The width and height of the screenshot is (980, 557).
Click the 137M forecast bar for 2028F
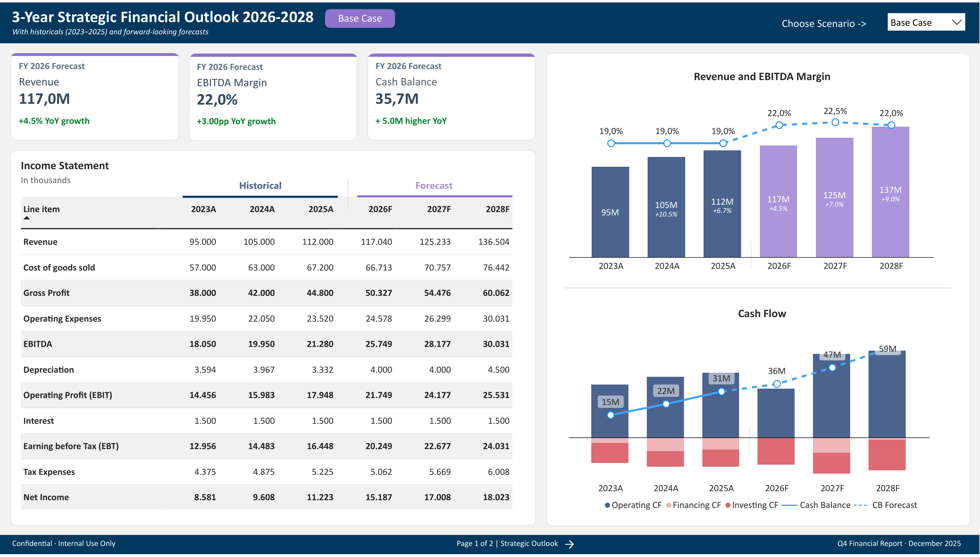point(890,192)
